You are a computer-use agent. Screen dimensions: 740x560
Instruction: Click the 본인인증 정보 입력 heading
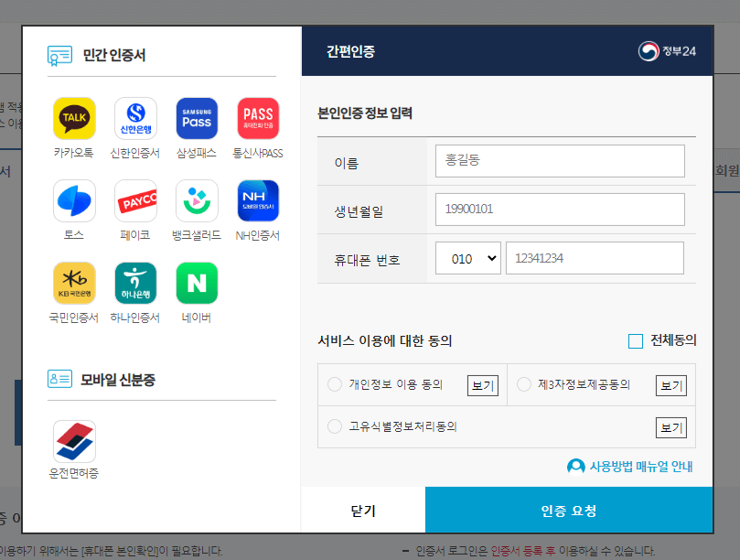tap(365, 113)
